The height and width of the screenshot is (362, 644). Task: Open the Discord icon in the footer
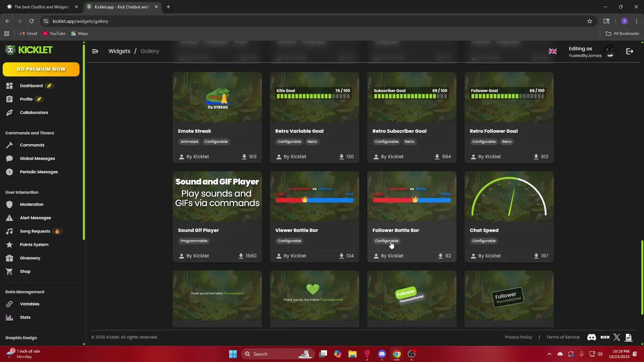coord(592,337)
